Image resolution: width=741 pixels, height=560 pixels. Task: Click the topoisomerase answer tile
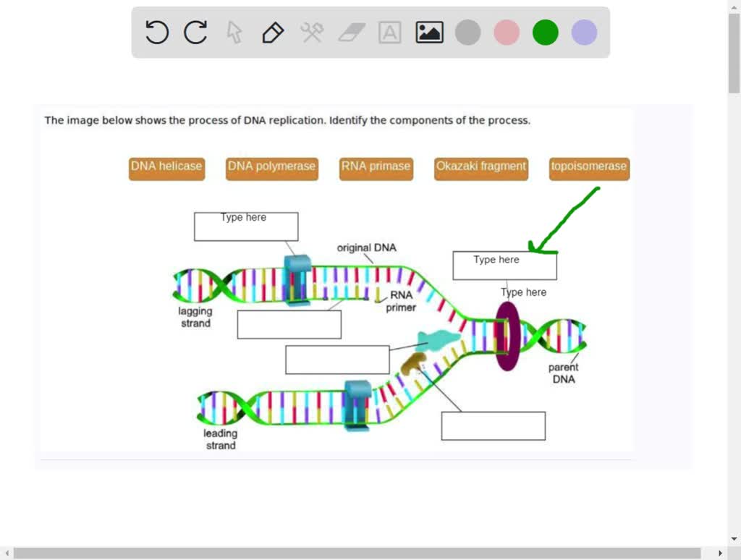tap(588, 168)
